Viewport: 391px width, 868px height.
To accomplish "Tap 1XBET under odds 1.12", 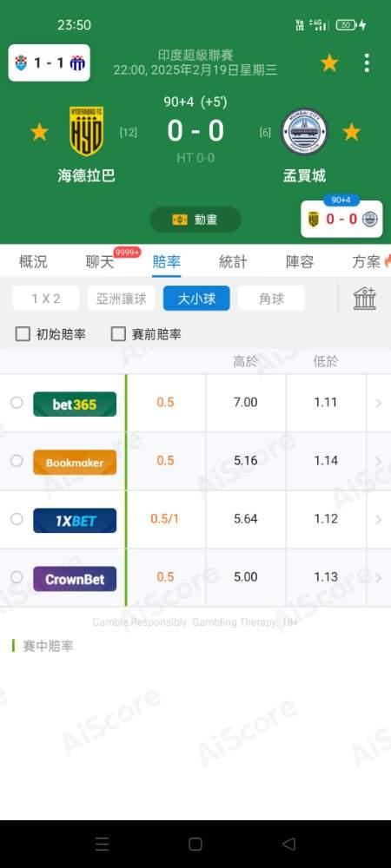I will coord(326,519).
